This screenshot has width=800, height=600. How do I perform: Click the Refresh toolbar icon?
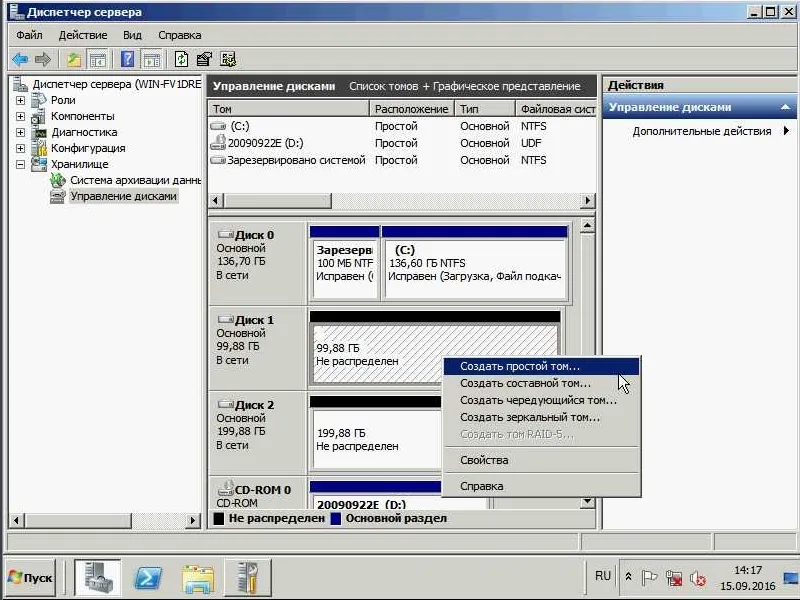tap(181, 59)
